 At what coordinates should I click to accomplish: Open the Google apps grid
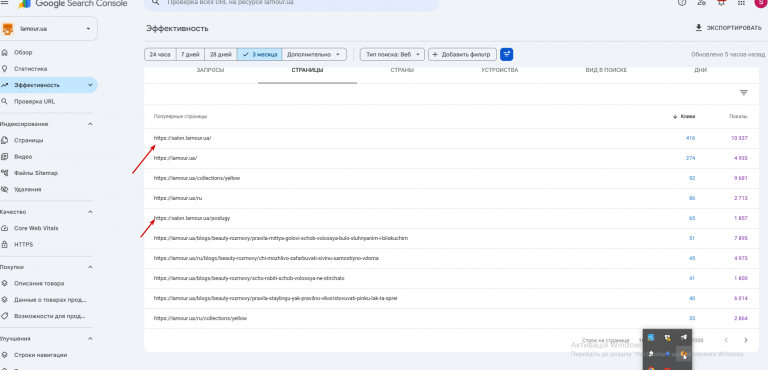click(741, 2)
